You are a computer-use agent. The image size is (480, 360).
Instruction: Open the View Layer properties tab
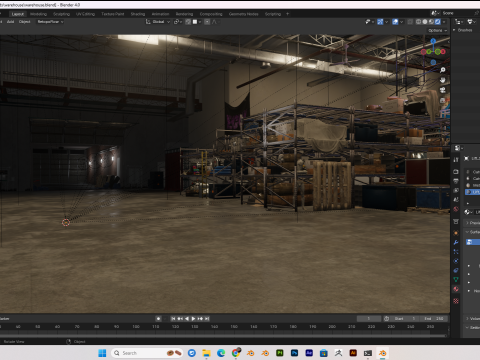point(456,190)
